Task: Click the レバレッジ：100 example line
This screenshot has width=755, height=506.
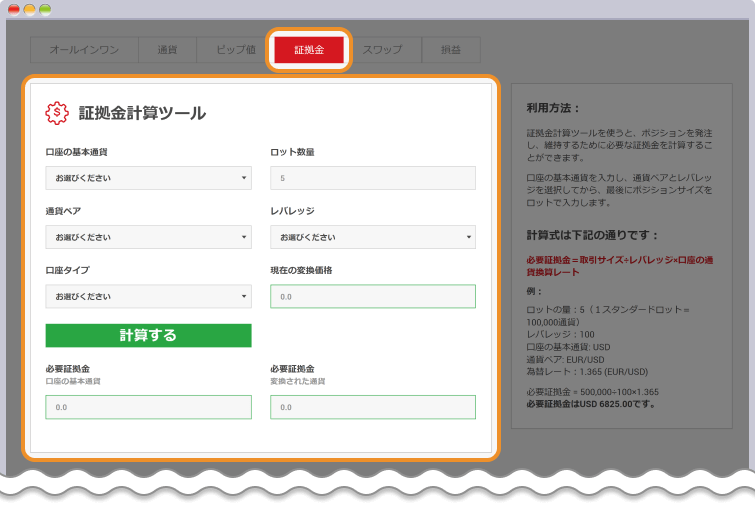Action: pos(560,335)
